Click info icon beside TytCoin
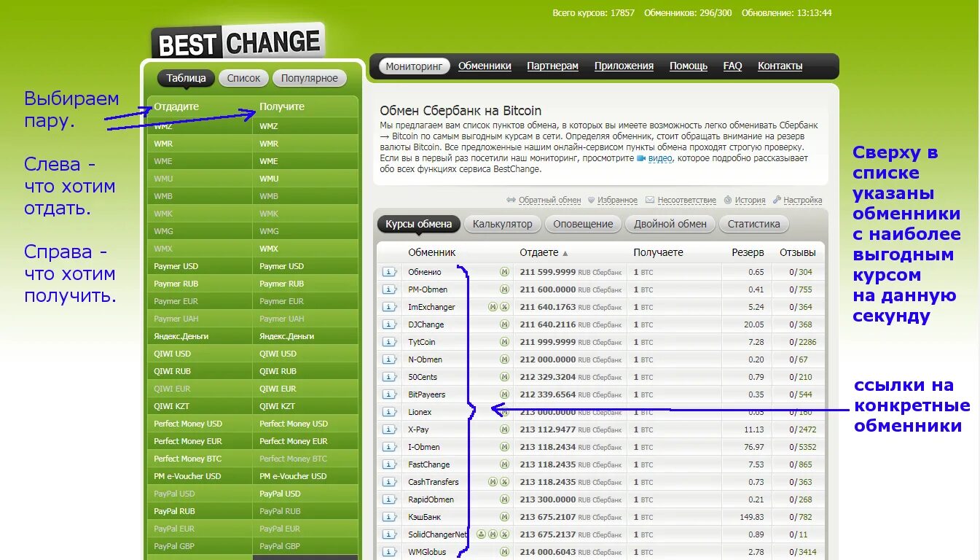Viewport: 980px width, 560px height. point(390,342)
